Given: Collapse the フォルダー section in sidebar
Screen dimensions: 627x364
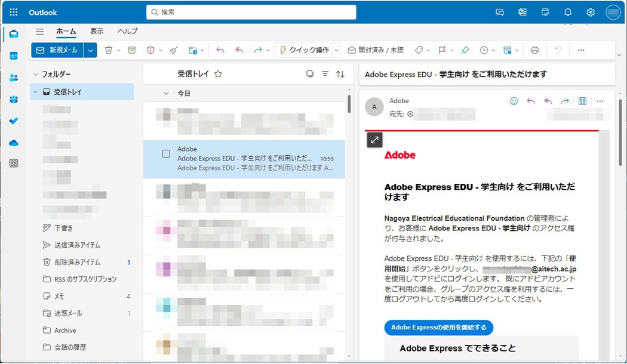Looking at the screenshot, I should 35,75.
